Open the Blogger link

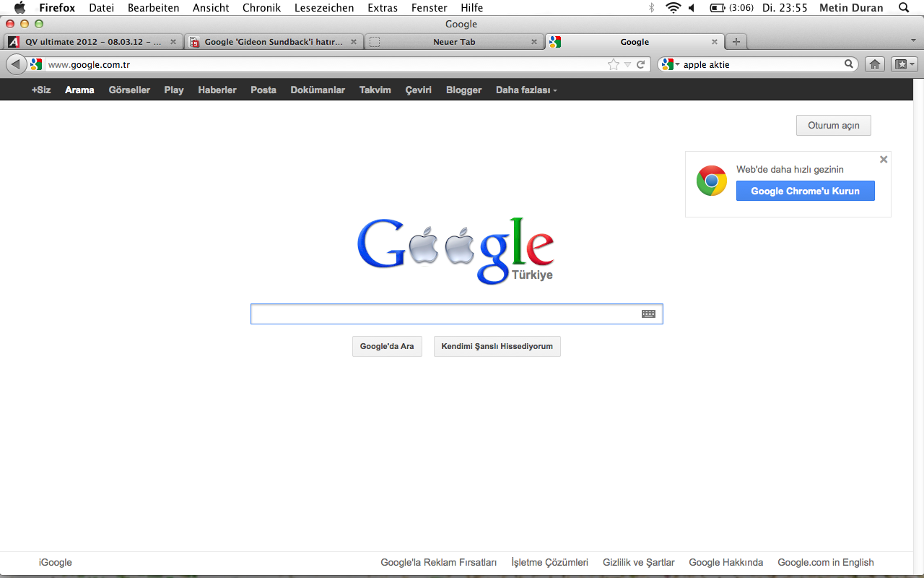click(x=463, y=90)
